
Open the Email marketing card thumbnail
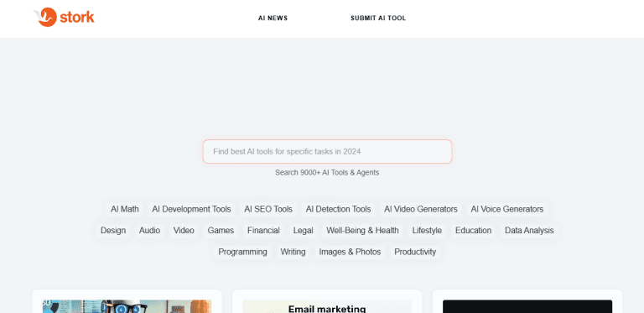[x=327, y=306]
